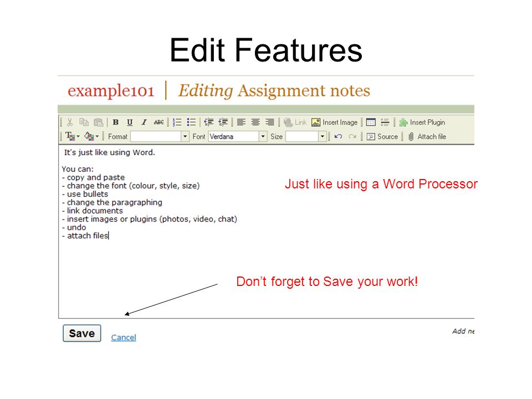Click the '- copy and paste' line
532x399 pixels.
[x=93, y=177]
